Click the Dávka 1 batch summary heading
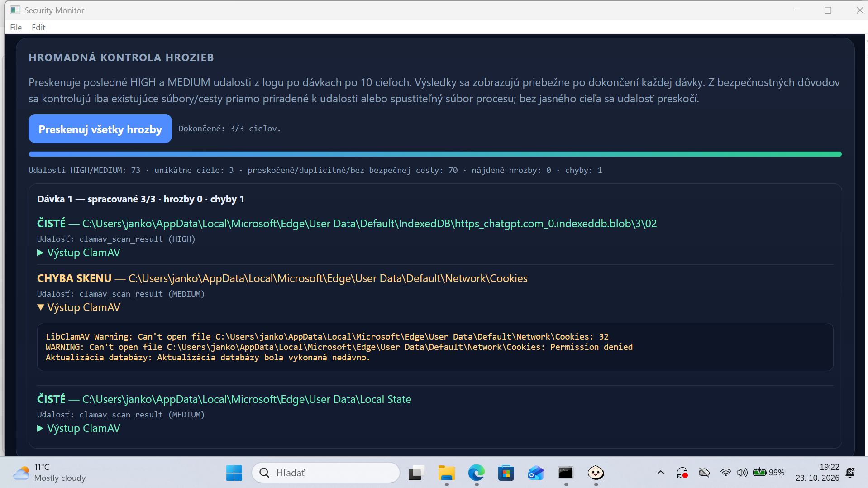The height and width of the screenshot is (488, 868). [141, 199]
